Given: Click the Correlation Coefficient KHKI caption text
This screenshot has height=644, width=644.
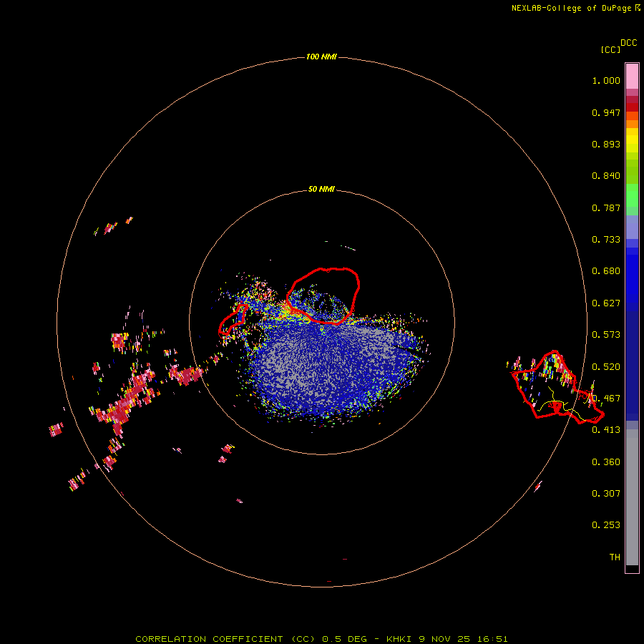Looking at the screenshot, I should [321, 639].
